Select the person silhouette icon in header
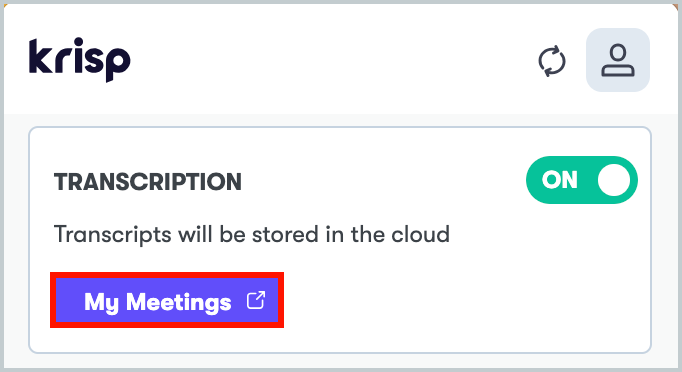 (618, 60)
